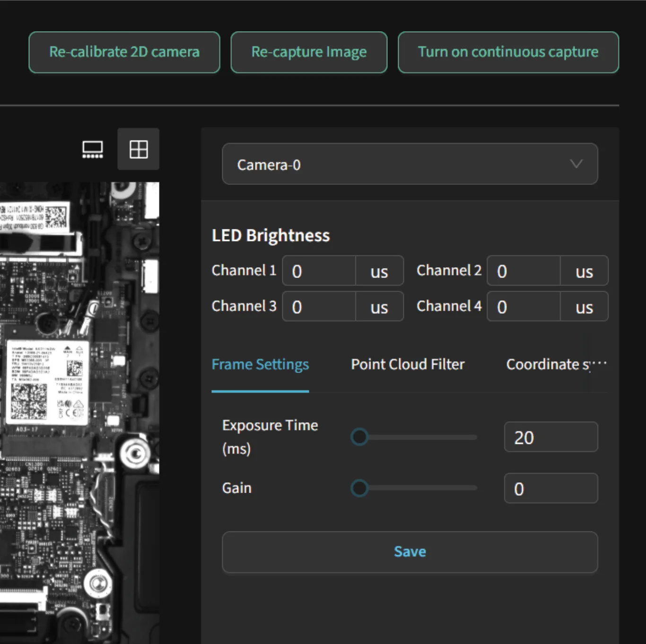
Task: Save the camera frame settings
Action: pos(410,551)
